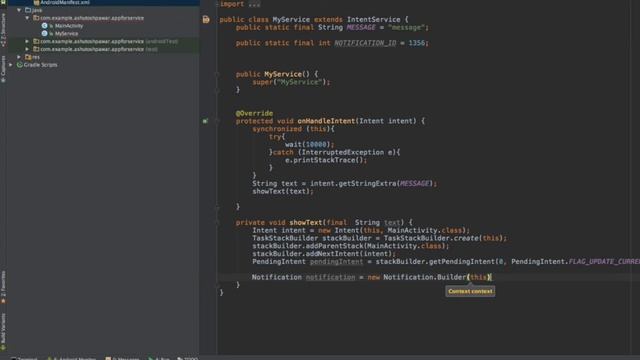Click Notification.Builder constructor call
The width and height of the screenshot is (640, 360).
(437, 277)
